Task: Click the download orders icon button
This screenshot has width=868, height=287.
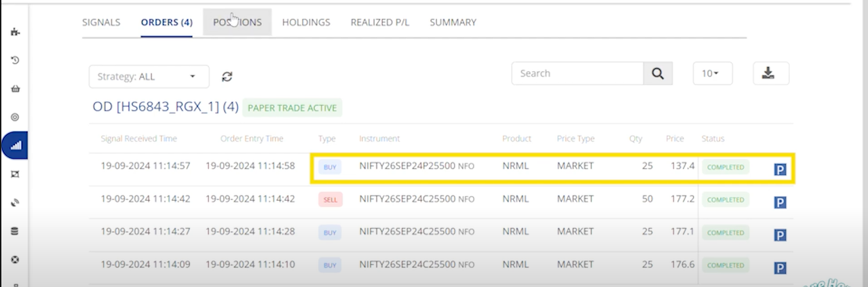Action: [x=770, y=73]
